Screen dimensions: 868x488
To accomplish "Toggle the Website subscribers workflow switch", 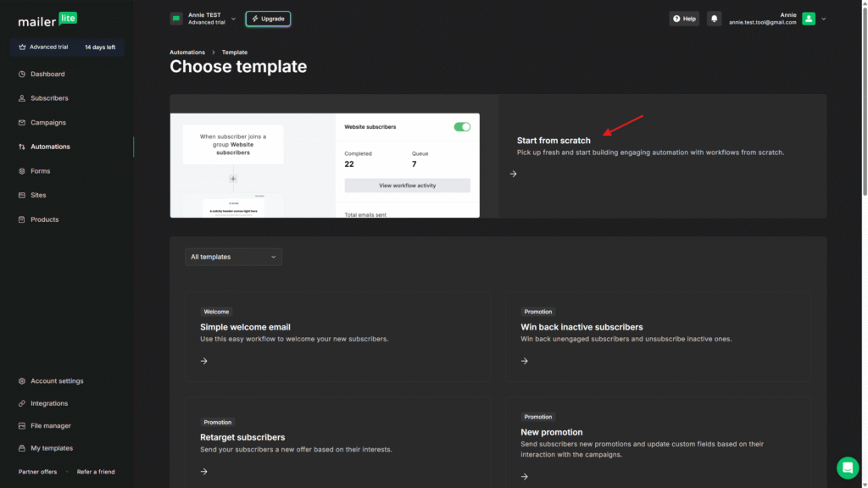I will pyautogui.click(x=462, y=127).
